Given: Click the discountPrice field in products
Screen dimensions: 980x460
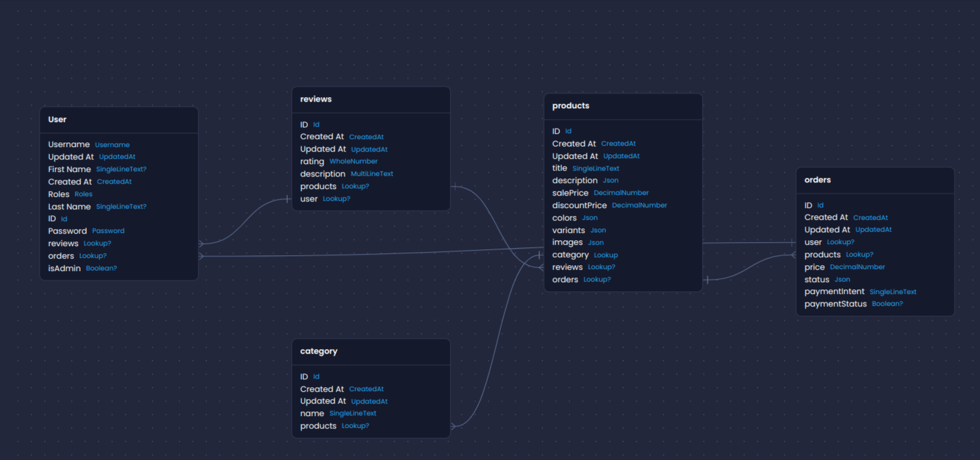Looking at the screenshot, I should [579, 205].
